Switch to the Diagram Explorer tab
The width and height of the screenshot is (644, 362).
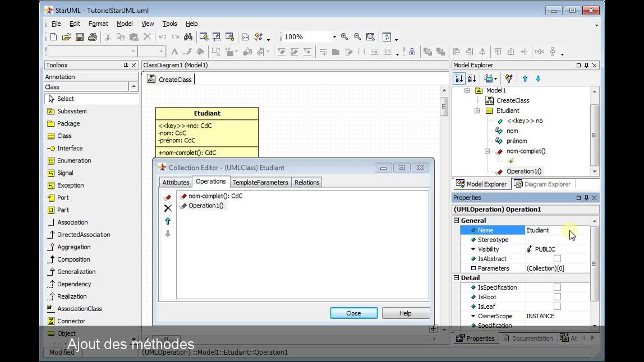click(542, 184)
